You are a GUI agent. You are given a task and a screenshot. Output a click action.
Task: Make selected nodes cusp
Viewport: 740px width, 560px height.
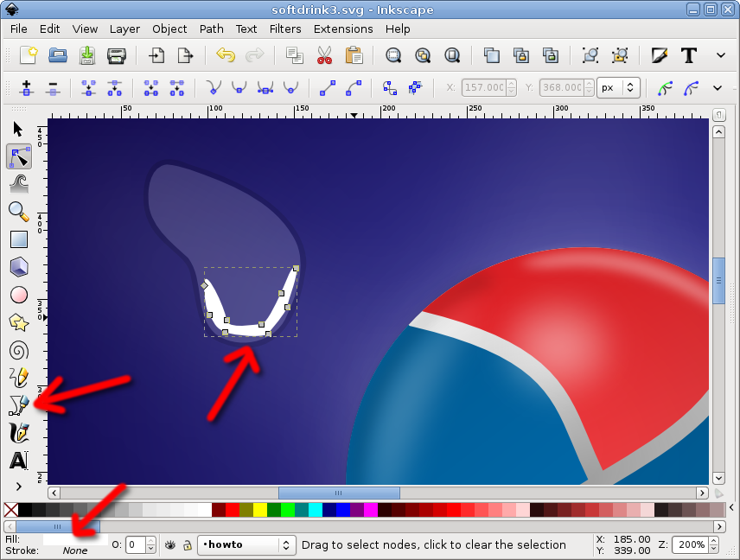(x=214, y=88)
